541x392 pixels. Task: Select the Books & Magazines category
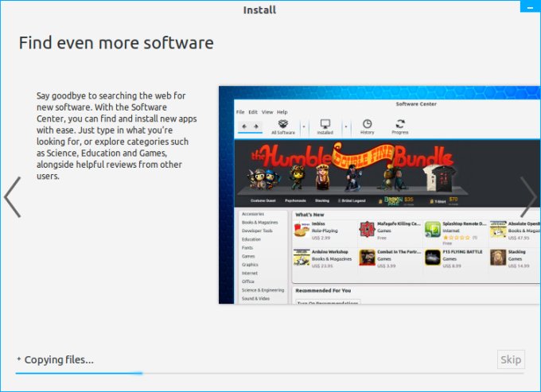[x=259, y=223]
